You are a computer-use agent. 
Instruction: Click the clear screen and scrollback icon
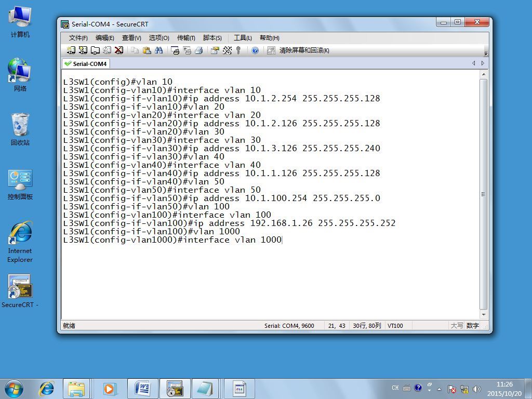click(x=271, y=50)
